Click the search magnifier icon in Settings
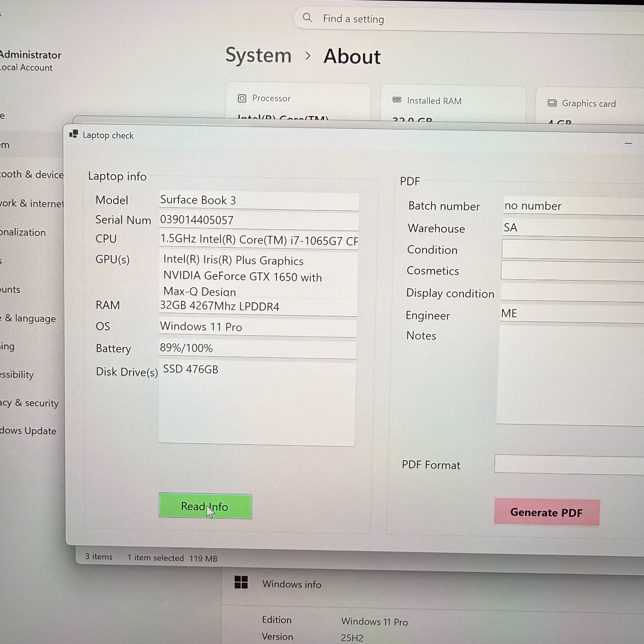This screenshot has width=644, height=644. [308, 18]
